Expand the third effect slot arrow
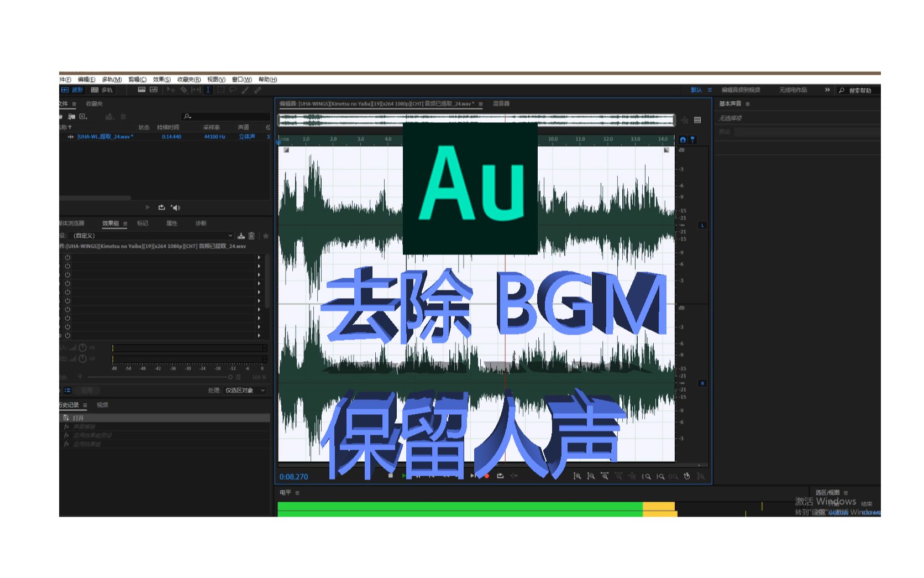Screen dimensions: 924x578 [259, 275]
